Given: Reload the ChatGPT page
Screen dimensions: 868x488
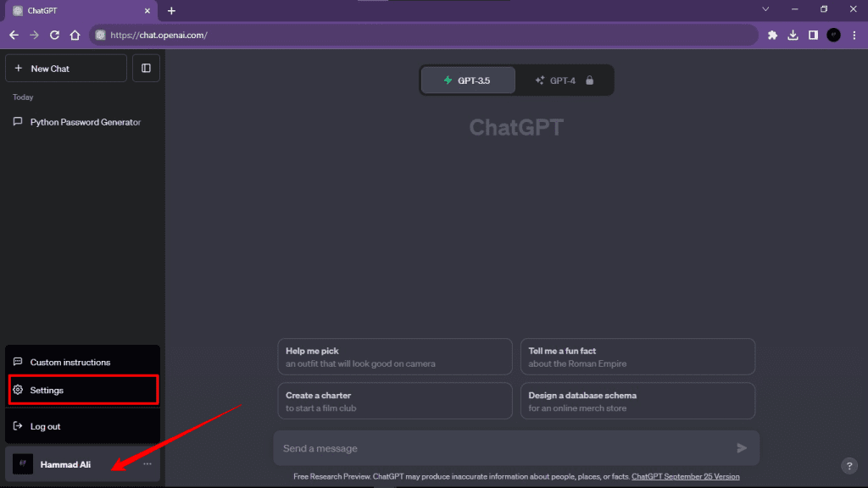Looking at the screenshot, I should [x=54, y=35].
